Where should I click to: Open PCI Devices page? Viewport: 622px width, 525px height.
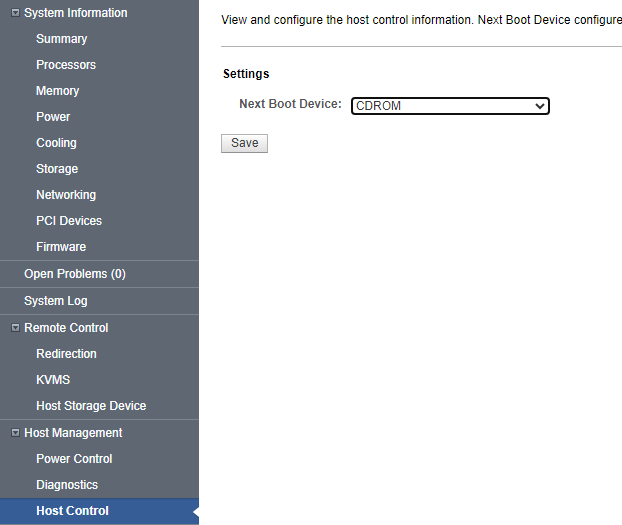tap(69, 221)
